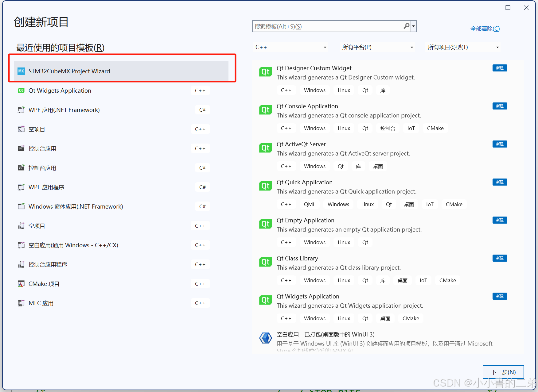This screenshot has height=392, width=538.
Task: Click 新建 next to Qt Widgets Application
Action: (500, 296)
